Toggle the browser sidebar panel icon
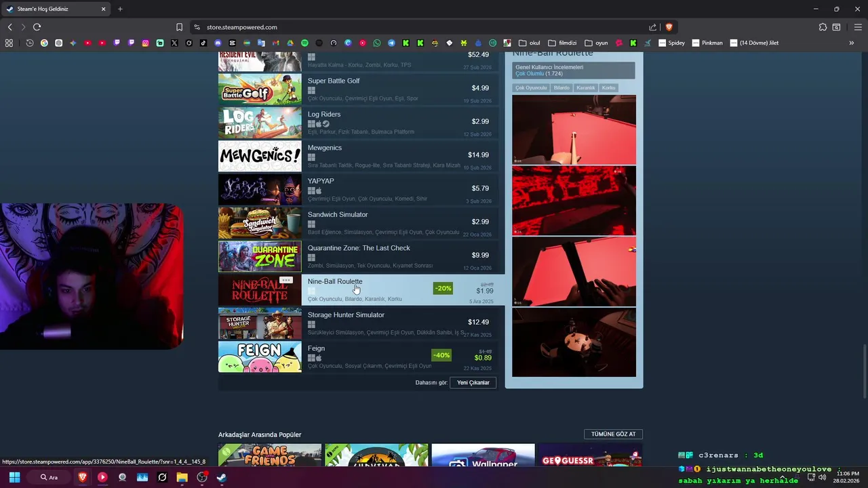Image resolution: width=868 pixels, height=488 pixels. point(837,27)
